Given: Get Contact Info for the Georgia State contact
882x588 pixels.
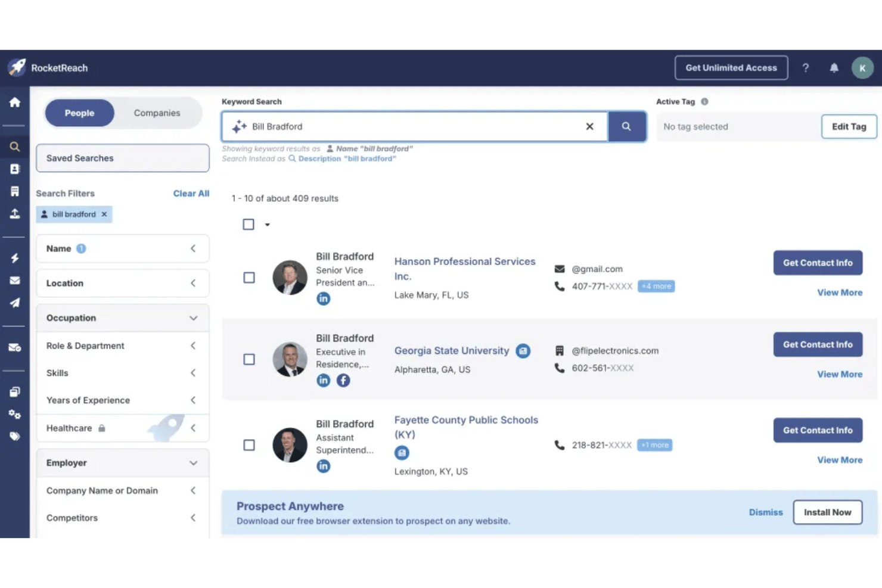Looking at the screenshot, I should [x=818, y=344].
